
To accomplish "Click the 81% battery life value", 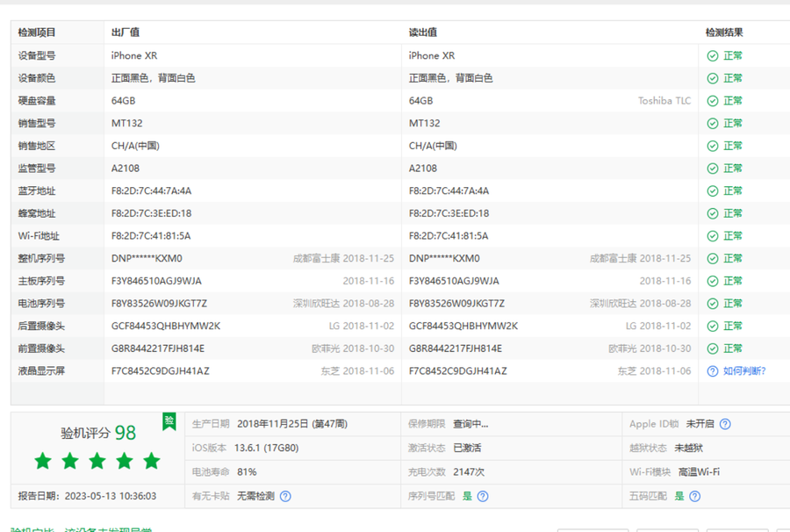I will [x=247, y=472].
